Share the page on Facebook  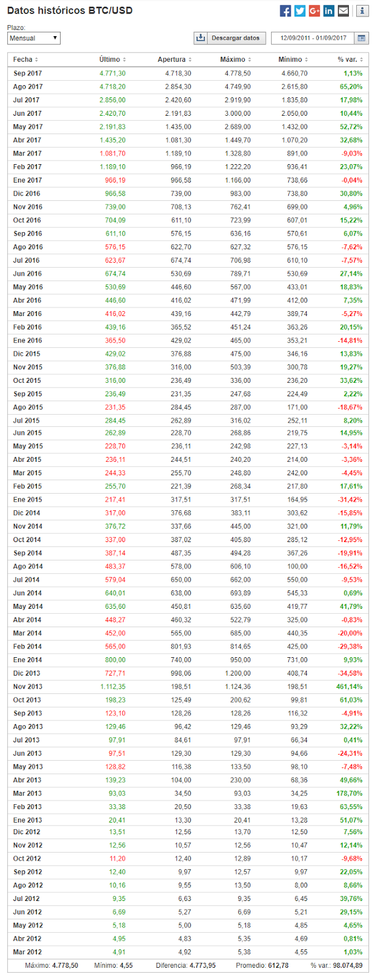click(x=286, y=10)
